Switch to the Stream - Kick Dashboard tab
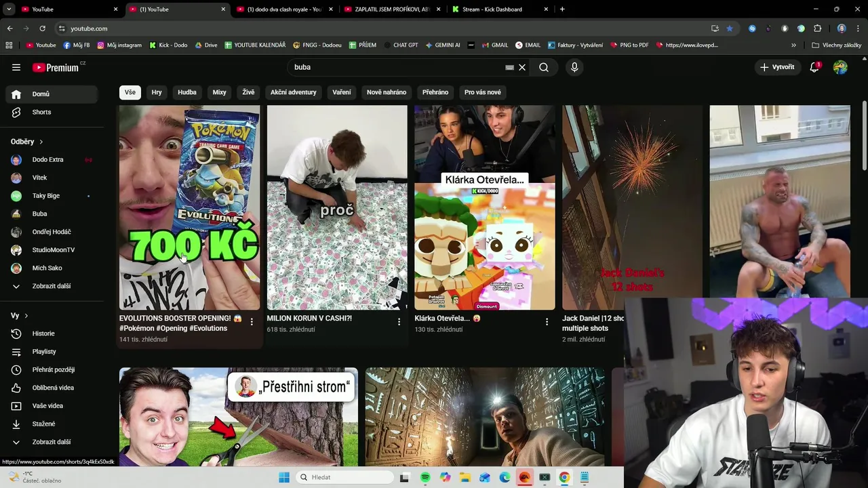868x488 pixels. tap(500, 9)
